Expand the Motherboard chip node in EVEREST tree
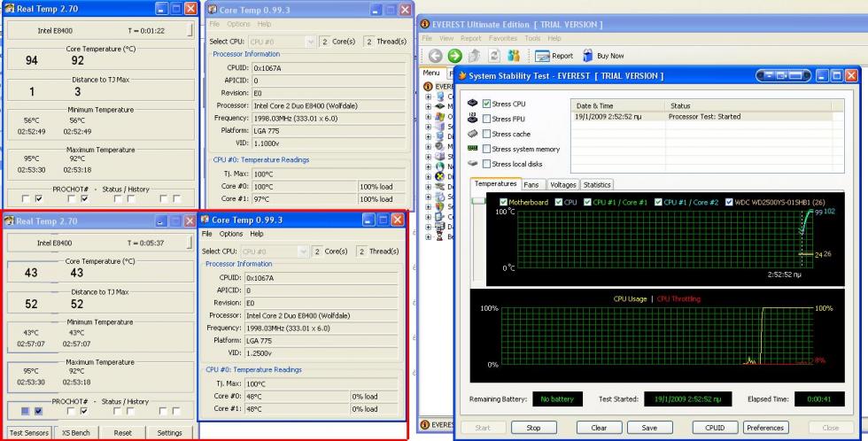This screenshot has width=868, height=441. click(x=428, y=107)
